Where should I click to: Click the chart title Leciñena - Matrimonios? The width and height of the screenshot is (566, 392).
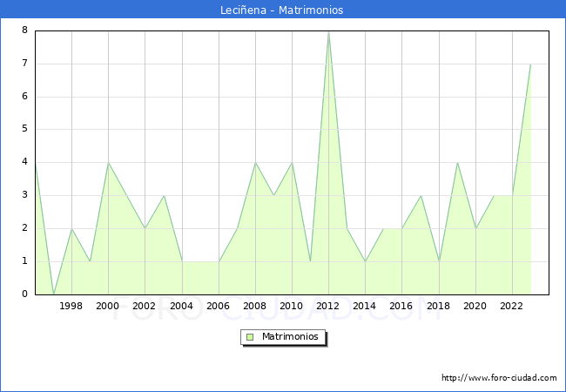281,10
